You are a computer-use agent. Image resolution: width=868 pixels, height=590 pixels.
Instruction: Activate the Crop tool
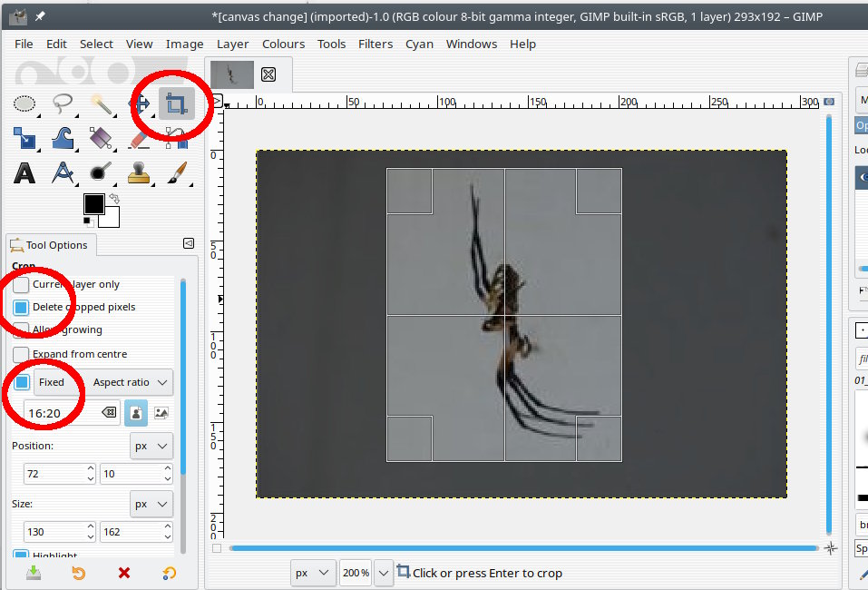(x=176, y=104)
